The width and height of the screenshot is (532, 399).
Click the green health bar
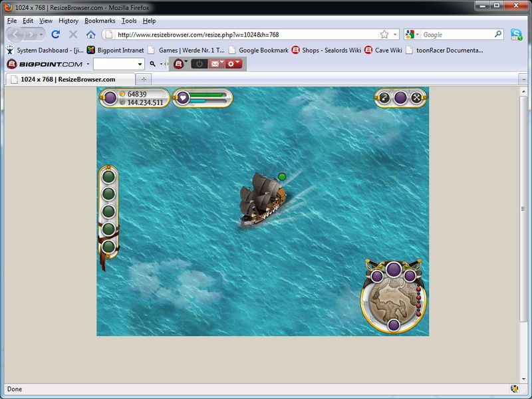[207, 94]
